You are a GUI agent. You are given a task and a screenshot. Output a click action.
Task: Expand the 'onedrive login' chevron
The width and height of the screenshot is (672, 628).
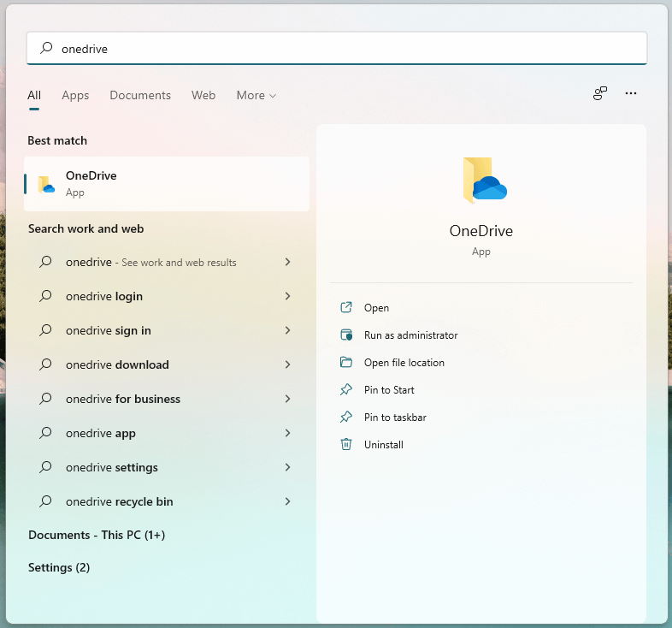pos(287,296)
